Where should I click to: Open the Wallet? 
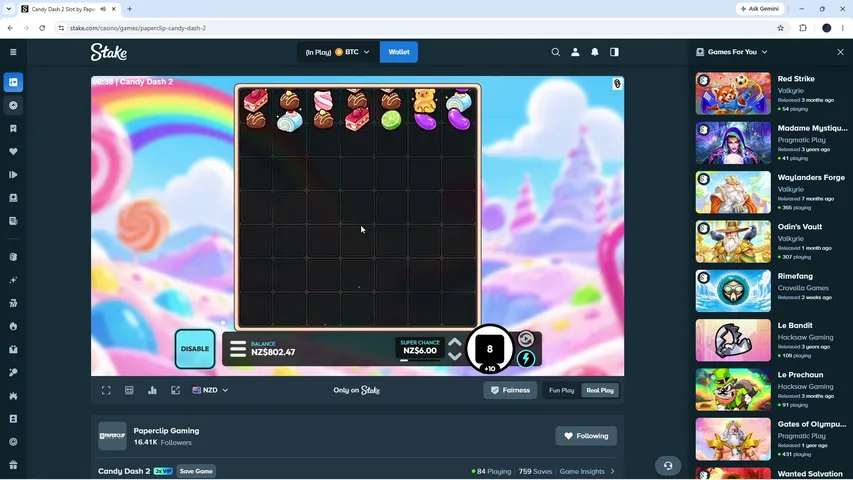point(399,52)
